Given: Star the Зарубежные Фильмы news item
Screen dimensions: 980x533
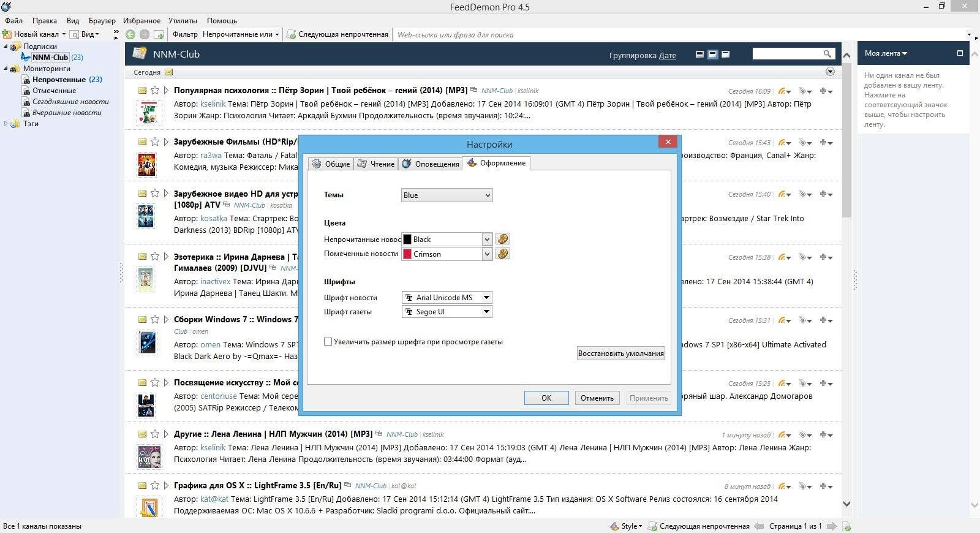Looking at the screenshot, I should 155,142.
